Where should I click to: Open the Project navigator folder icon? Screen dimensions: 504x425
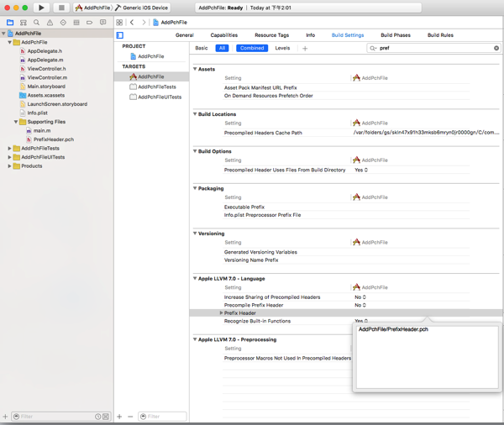click(x=10, y=22)
